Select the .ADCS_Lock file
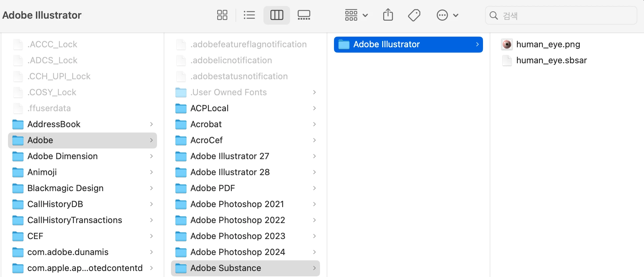Viewport: 644px width, 277px height. (82, 60)
